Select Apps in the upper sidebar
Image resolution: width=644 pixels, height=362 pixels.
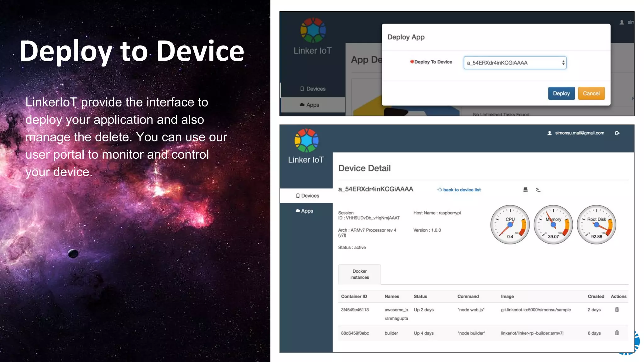(x=310, y=105)
